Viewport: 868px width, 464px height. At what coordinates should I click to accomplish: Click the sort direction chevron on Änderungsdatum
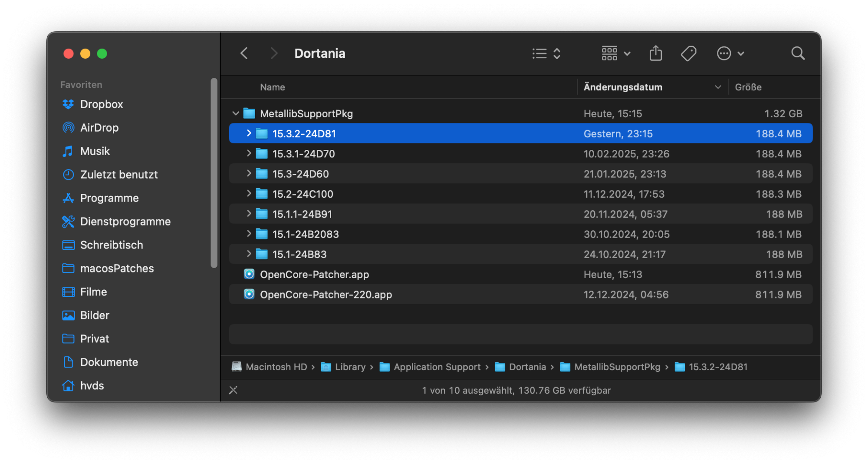(x=718, y=87)
